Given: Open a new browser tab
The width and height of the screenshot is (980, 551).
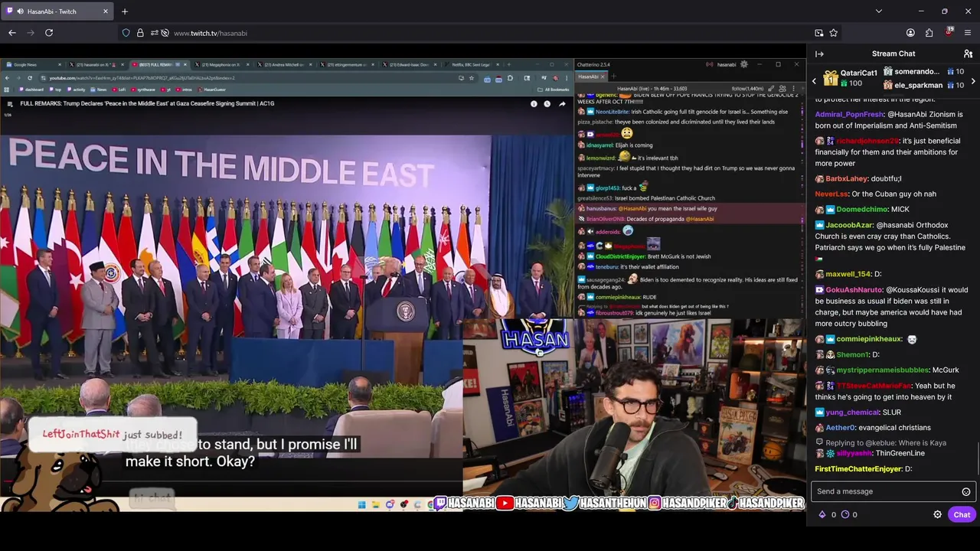Looking at the screenshot, I should pos(125,11).
